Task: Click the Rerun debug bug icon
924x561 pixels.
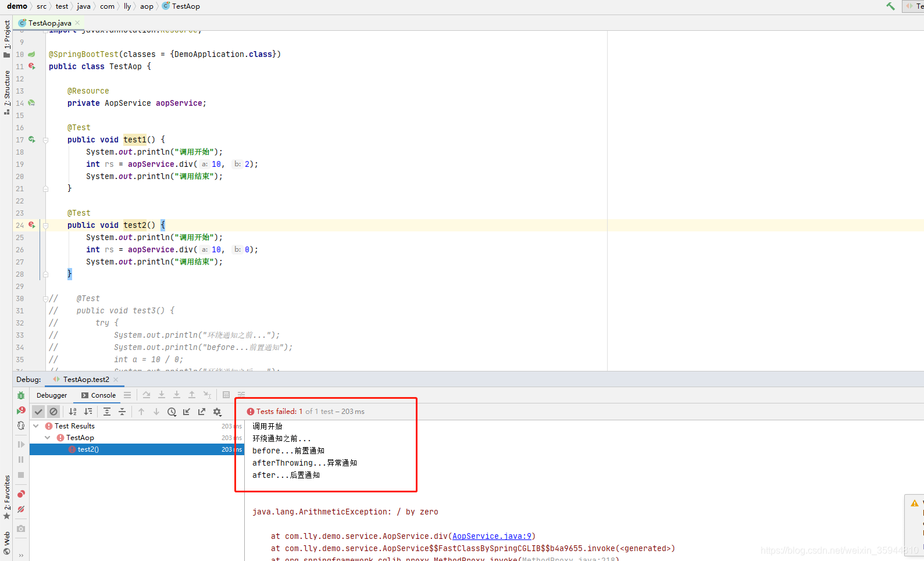Action: (21, 395)
